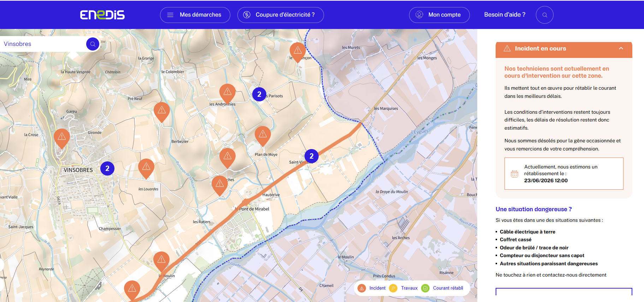This screenshot has width=644, height=302.
Task: Click the Courant rétabli legend label
Action: click(x=448, y=288)
